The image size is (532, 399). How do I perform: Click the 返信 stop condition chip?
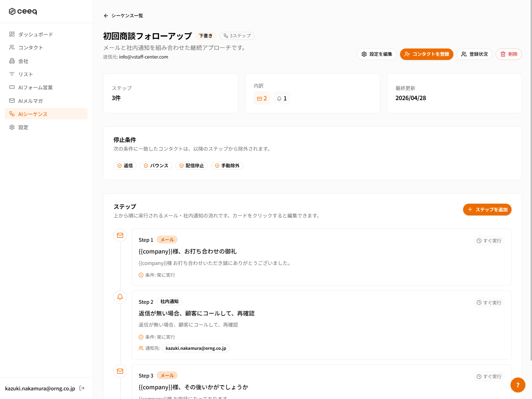[125, 166]
